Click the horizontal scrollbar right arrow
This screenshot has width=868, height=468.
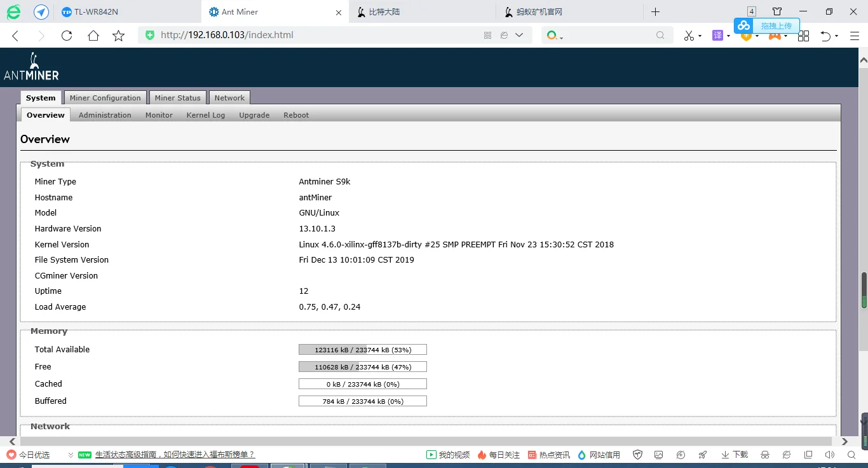tap(844, 441)
